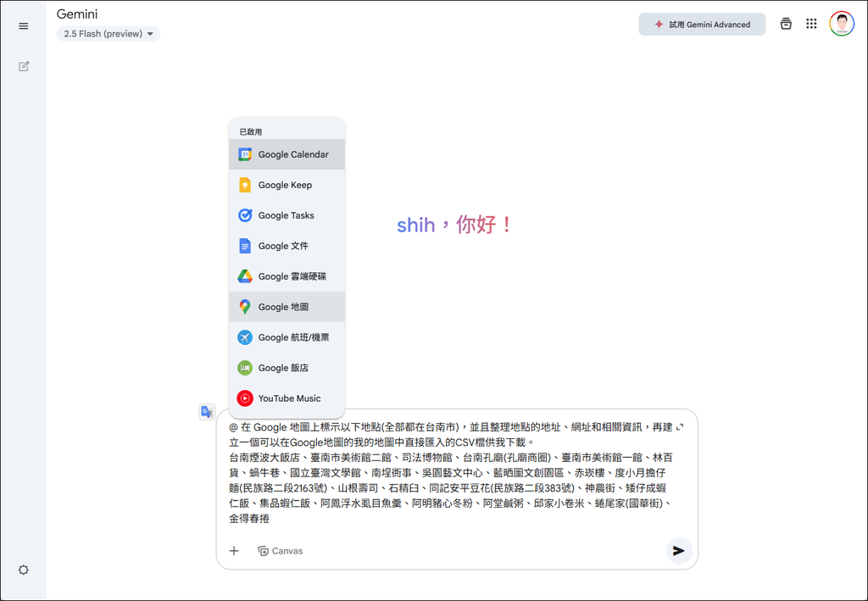Screen dimensions: 868x601
Task: Expand the prompt input box
Action: point(680,426)
